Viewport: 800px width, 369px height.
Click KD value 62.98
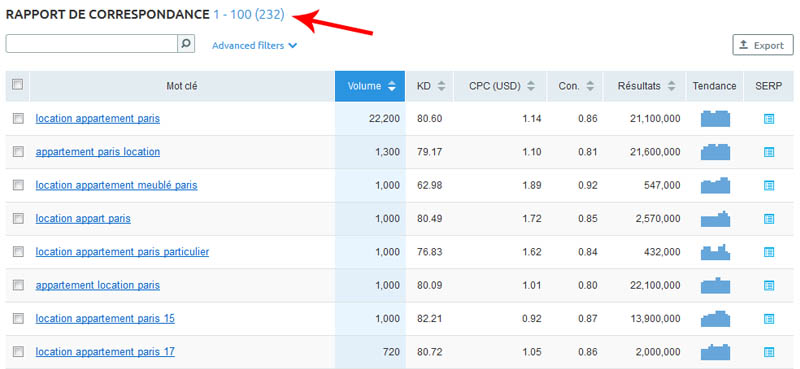tap(430, 185)
